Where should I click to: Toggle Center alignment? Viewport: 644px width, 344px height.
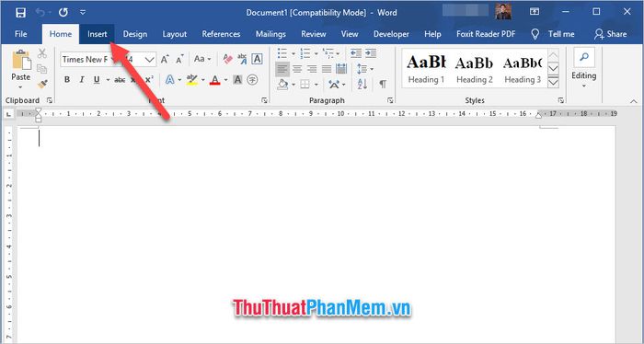[297, 69]
